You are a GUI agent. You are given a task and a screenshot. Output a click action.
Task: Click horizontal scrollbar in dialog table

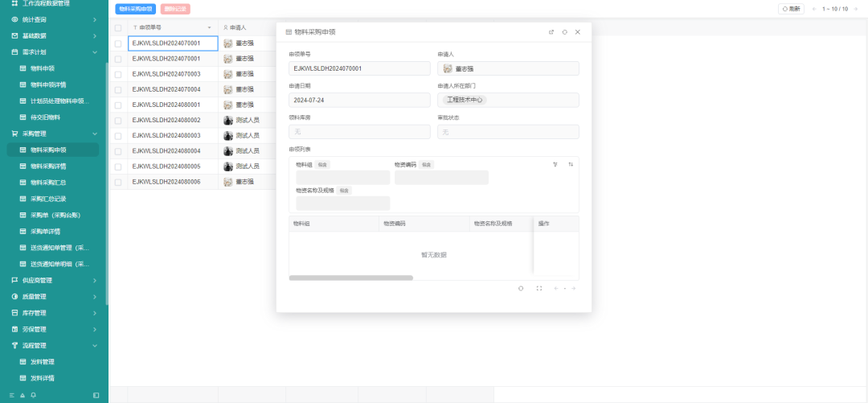pyautogui.click(x=350, y=278)
